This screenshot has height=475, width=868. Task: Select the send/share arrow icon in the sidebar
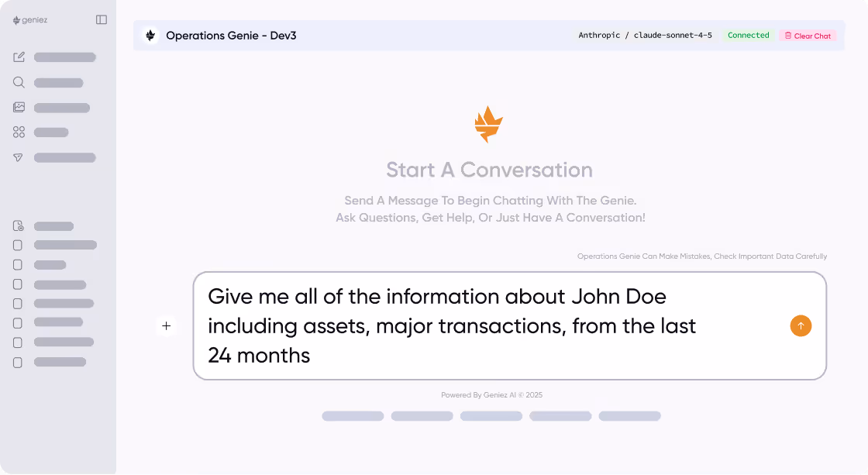click(19, 157)
